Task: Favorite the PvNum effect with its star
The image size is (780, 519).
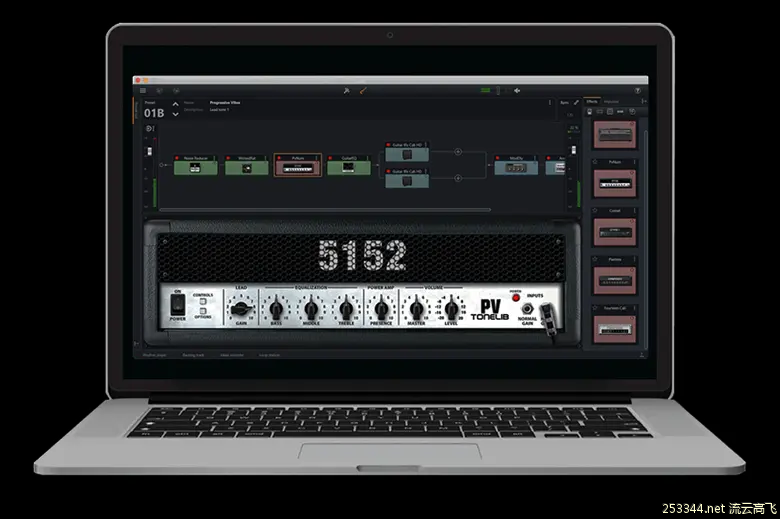Action: click(x=595, y=162)
